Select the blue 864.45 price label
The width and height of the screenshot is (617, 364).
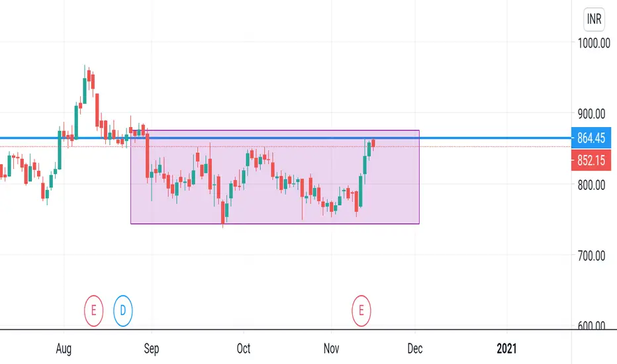(x=591, y=138)
